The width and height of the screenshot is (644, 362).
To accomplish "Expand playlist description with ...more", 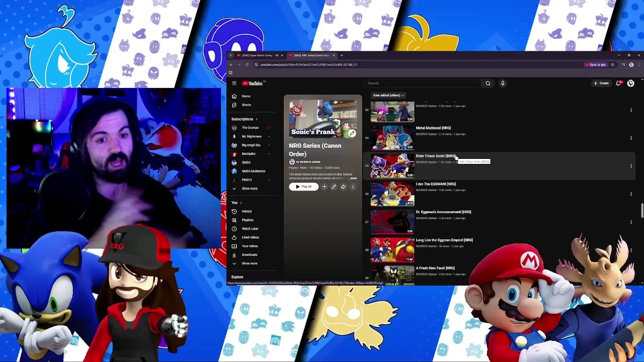I will 353,178.
